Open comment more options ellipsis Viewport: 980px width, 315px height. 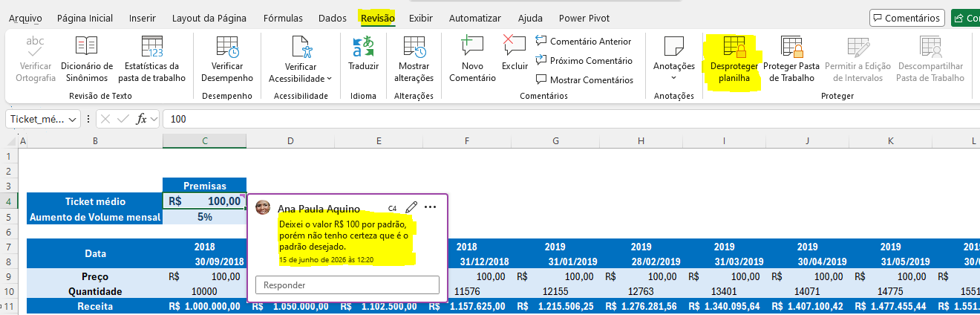(x=431, y=207)
